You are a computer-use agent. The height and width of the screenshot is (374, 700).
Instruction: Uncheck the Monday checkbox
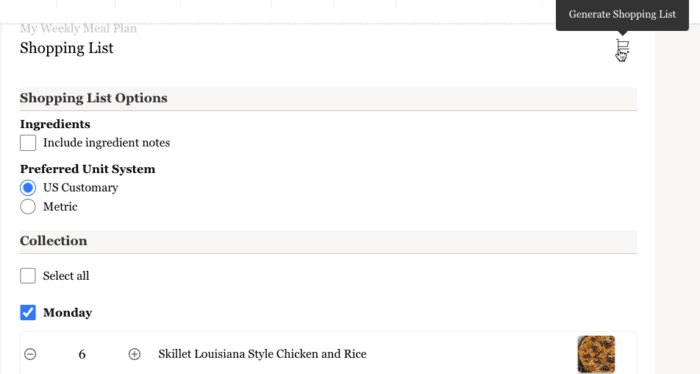coord(28,313)
